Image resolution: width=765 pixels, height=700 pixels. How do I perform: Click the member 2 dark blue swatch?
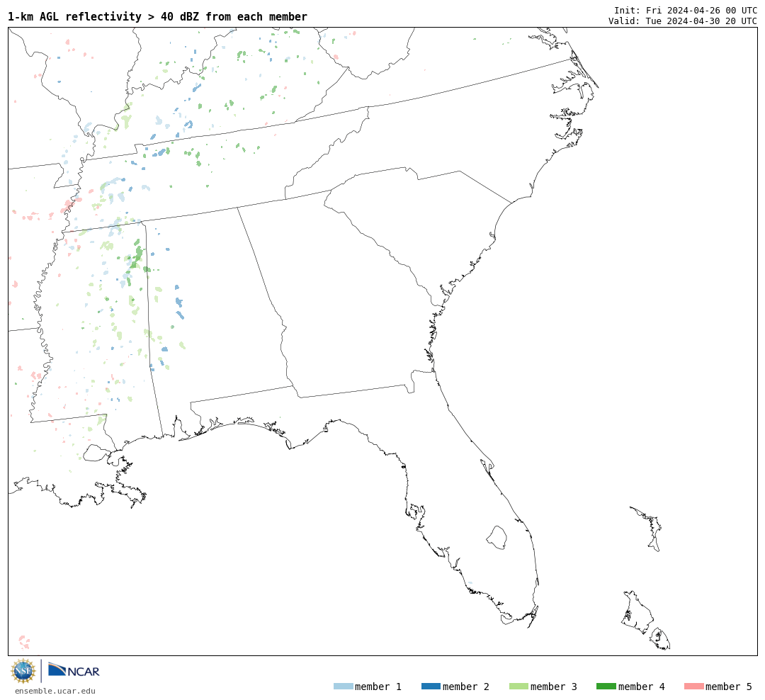coord(431,686)
